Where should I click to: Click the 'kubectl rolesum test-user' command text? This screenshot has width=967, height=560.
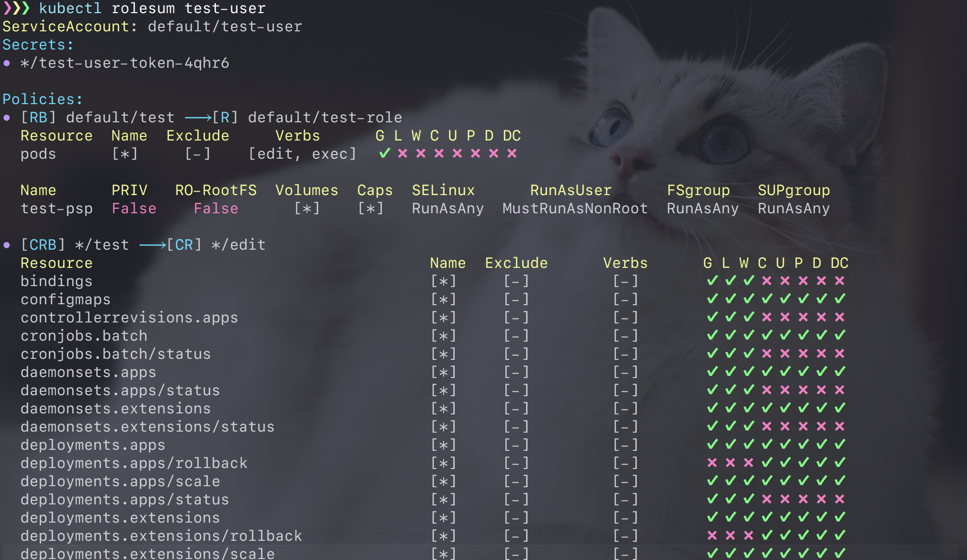click(152, 9)
